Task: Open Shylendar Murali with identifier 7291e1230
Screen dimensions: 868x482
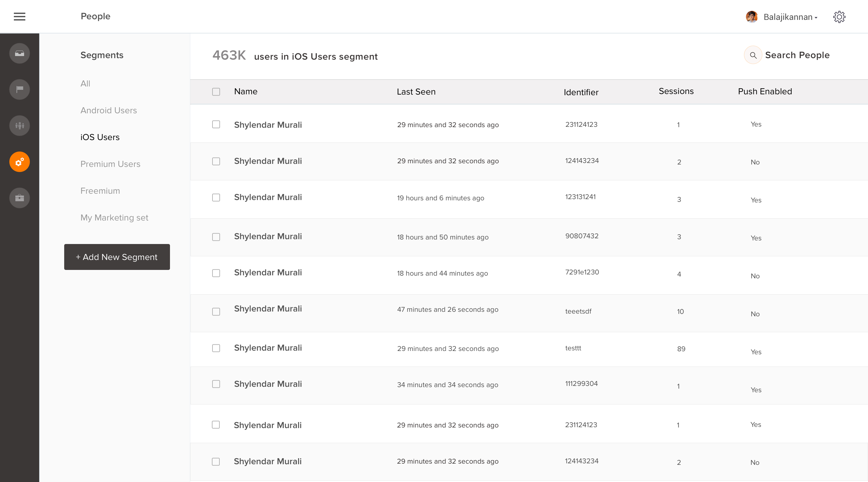Action: point(268,273)
